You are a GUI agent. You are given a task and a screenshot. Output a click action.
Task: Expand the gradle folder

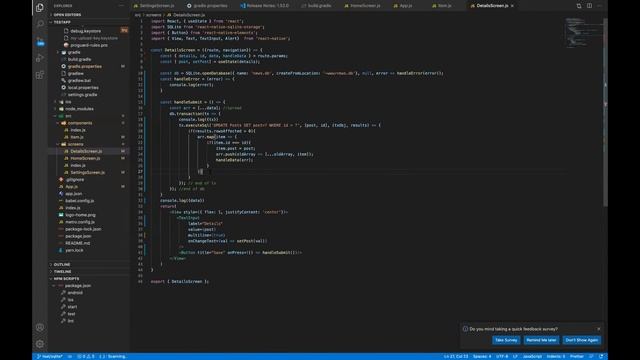[74, 52]
